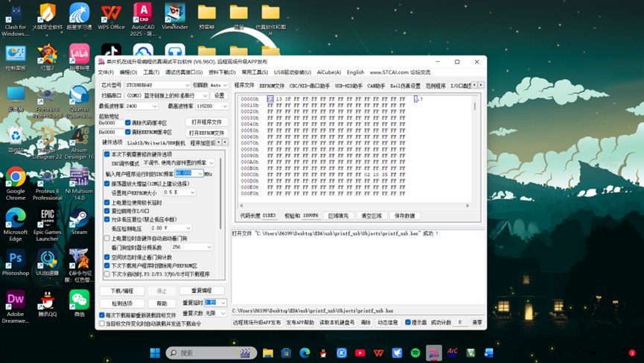Toggle 本次下载需要修改硬件选项 checkbox
The height and width of the screenshot is (363, 644).
click(x=106, y=154)
